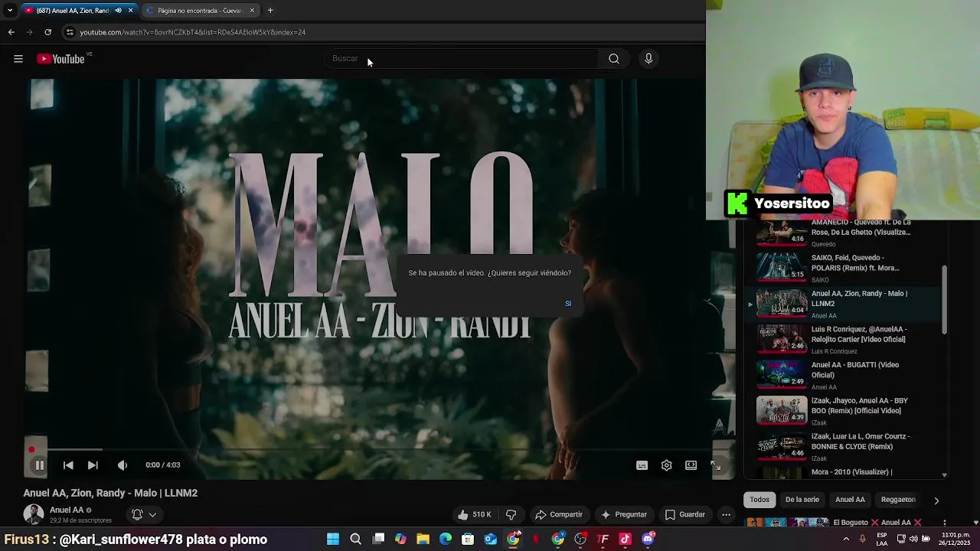Close the Página no encontrada tab
Image resolution: width=980 pixels, height=551 pixels.
251,11
